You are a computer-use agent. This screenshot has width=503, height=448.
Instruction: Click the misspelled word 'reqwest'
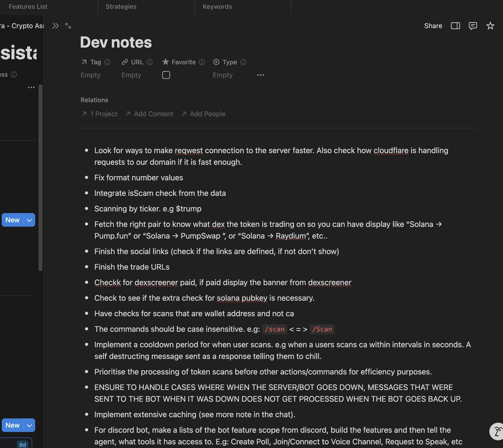tap(189, 151)
